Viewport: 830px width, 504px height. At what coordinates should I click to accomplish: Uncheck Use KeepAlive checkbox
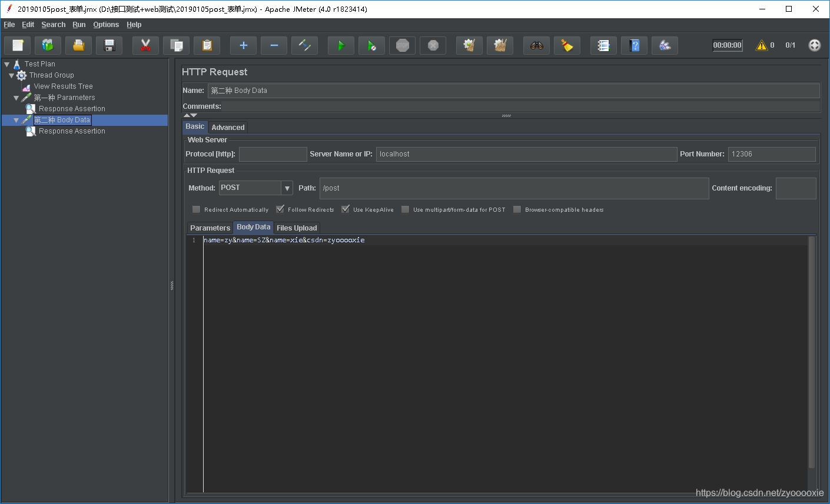pos(346,209)
